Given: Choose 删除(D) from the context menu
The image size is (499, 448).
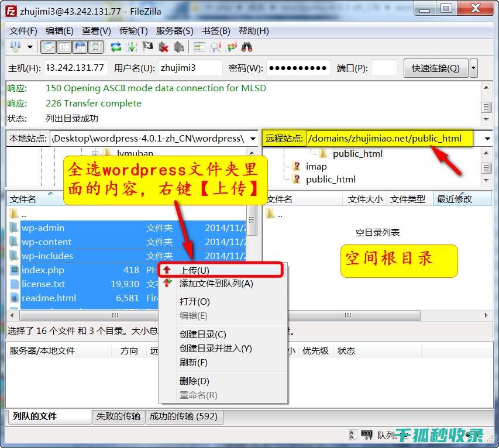Looking at the screenshot, I should (x=223, y=381).
